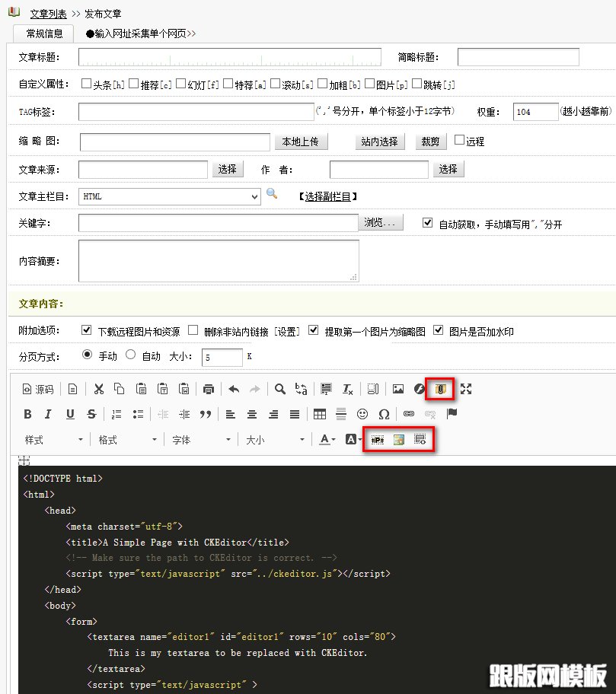Viewport: 616px width, 694px height.
Task: Open the 格式 format dropdown
Action: pos(127,440)
